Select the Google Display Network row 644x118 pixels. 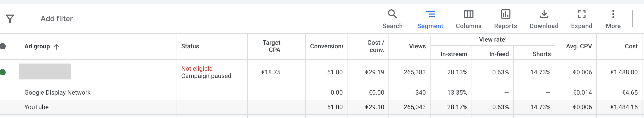(x=322, y=93)
